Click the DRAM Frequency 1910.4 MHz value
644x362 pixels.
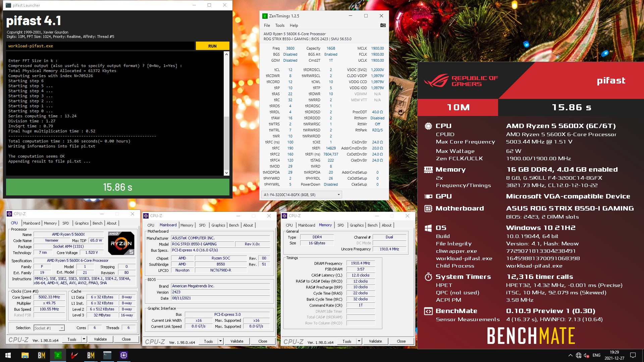tap(361, 263)
